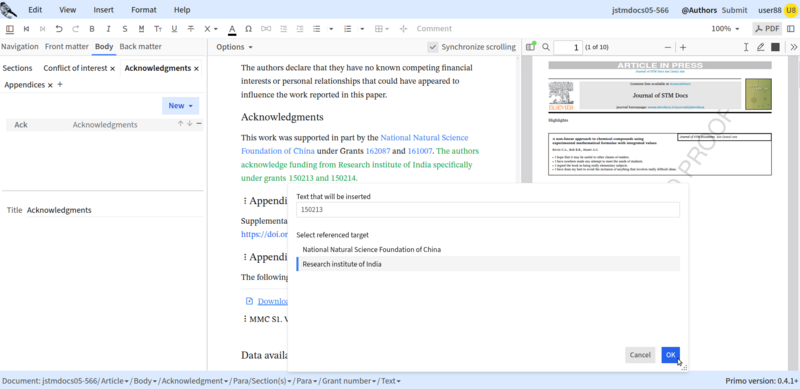Click the PDF page number field
This screenshot has height=389, width=800.
point(568,47)
